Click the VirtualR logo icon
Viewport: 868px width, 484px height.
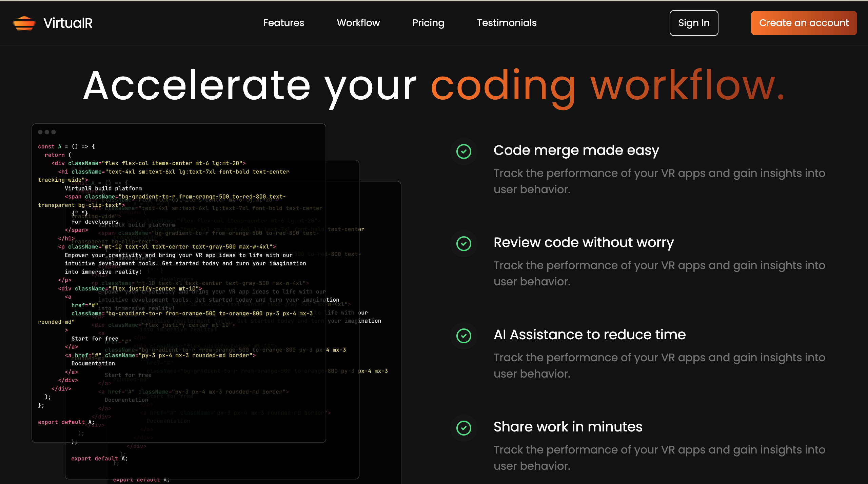click(x=24, y=23)
